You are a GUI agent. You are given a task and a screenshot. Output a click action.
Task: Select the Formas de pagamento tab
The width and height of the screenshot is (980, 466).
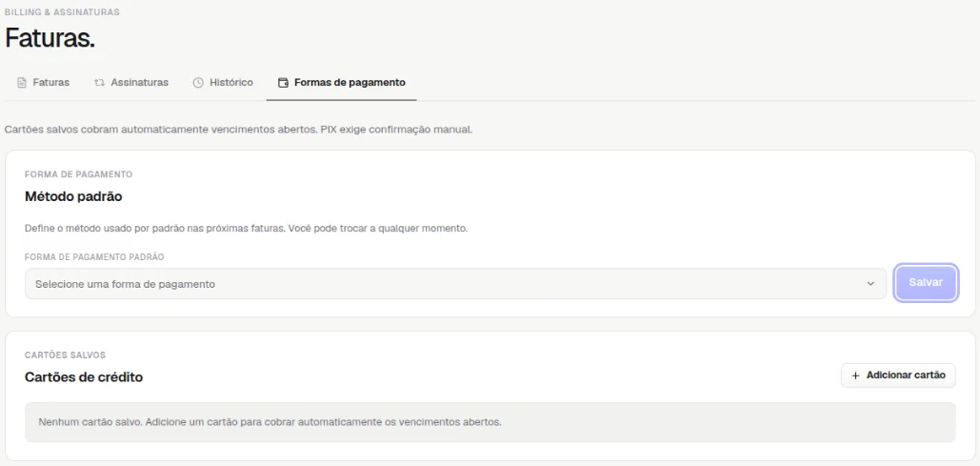[342, 83]
